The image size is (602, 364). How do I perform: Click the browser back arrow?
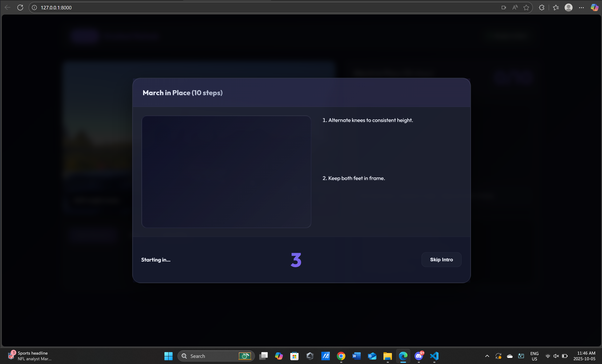(8, 8)
